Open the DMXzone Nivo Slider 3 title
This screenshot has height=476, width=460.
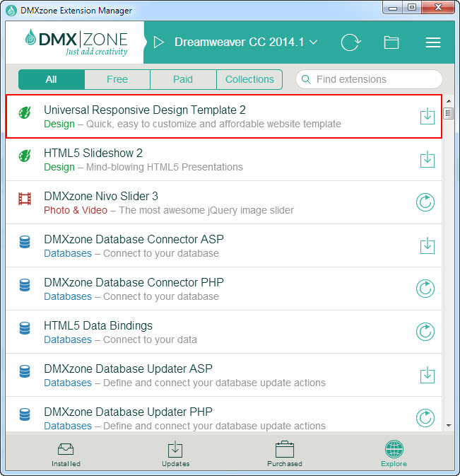pyautogui.click(x=101, y=196)
